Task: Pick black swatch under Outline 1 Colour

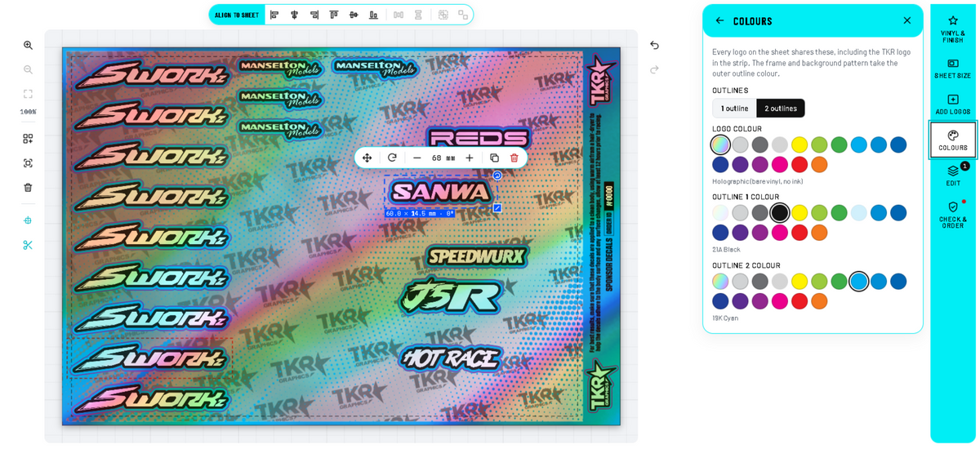Action: coord(780,212)
